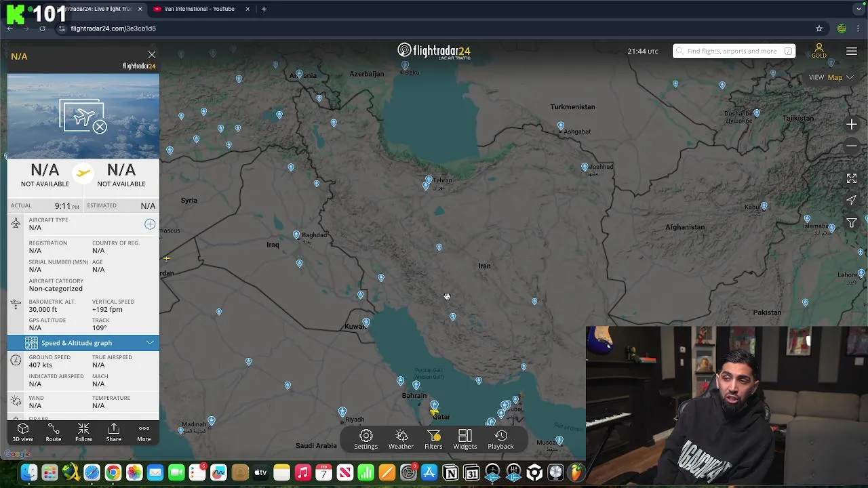View site information in address bar
The image size is (868, 488).
tap(62, 28)
